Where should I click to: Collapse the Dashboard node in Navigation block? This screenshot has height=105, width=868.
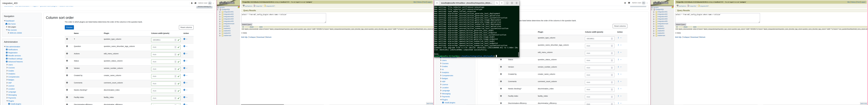5,21
